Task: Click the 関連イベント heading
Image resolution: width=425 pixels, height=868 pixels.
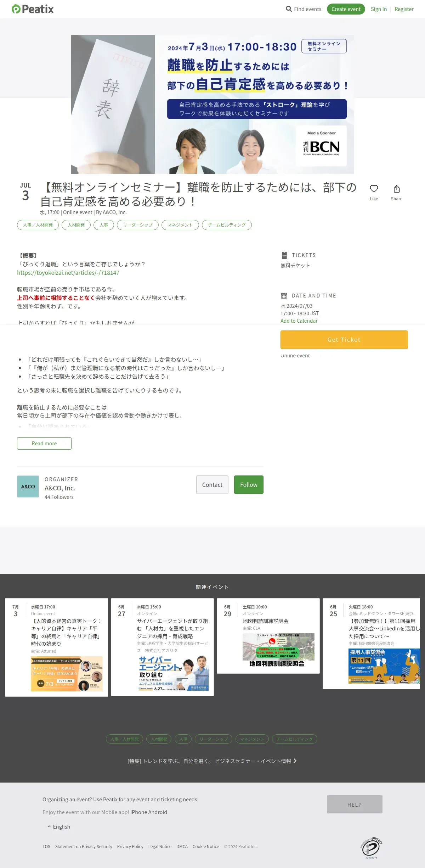Action: [212, 587]
